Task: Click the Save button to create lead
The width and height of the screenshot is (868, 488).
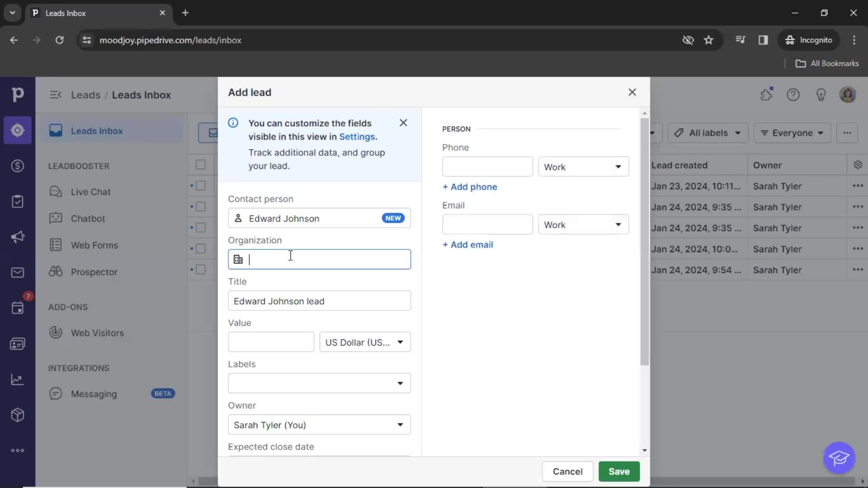Action: click(619, 471)
